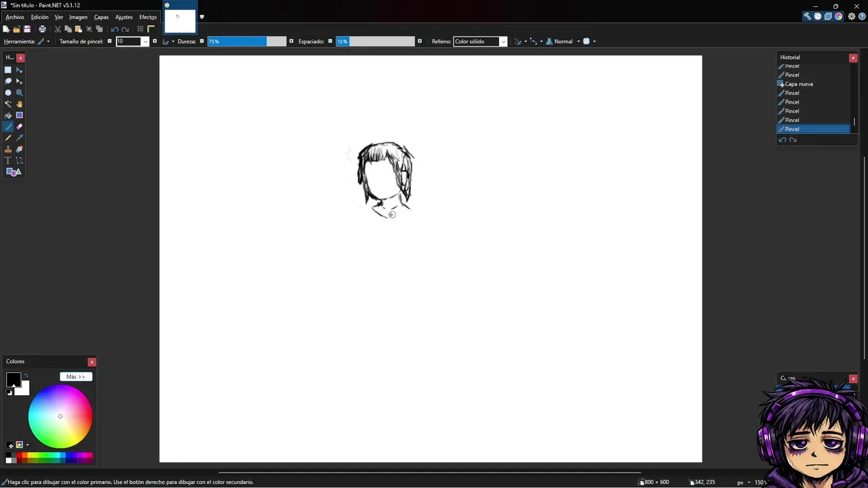Image resolution: width=868 pixels, height=488 pixels.
Task: Toggle pixel grid display
Action: tap(140, 29)
